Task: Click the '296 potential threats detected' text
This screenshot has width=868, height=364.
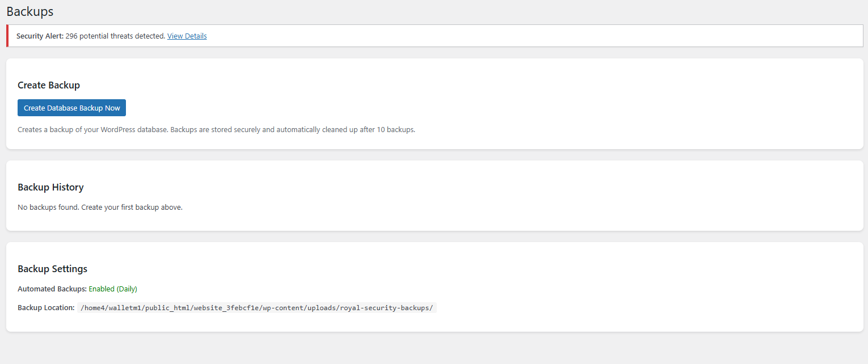Action: [115, 36]
